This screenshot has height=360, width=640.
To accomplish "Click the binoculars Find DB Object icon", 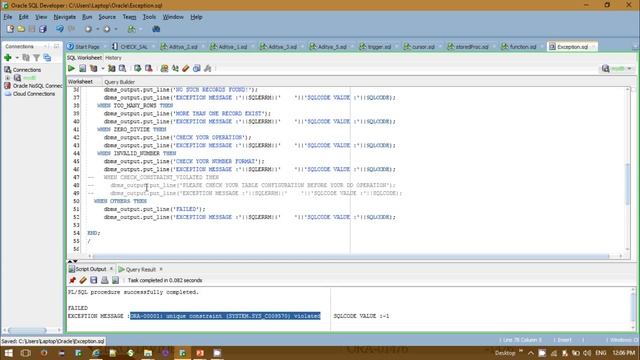I will click(x=156, y=29).
